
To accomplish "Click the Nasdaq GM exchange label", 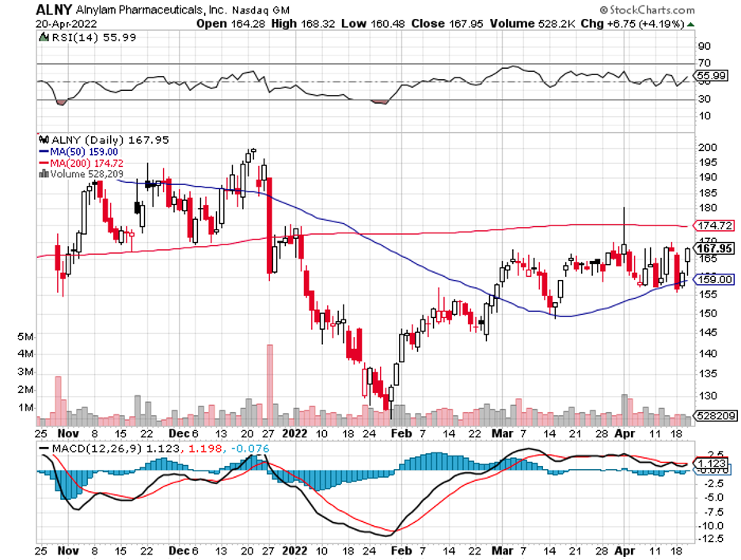I will 261,10.
